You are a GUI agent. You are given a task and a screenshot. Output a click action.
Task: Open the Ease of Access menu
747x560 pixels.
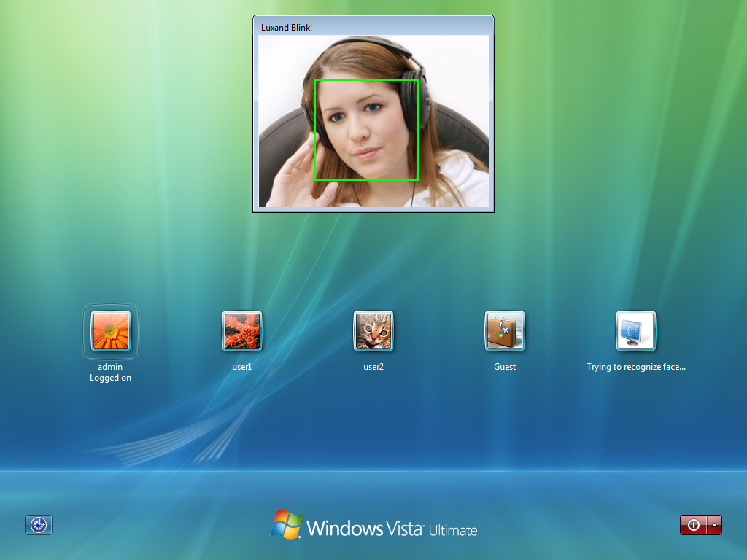pos(38,525)
